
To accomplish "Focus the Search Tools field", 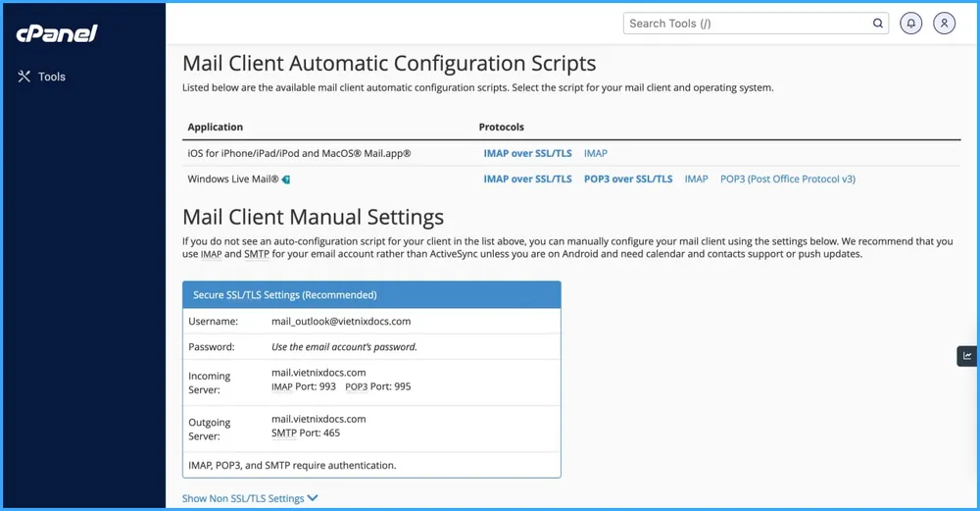I will 747,24.
